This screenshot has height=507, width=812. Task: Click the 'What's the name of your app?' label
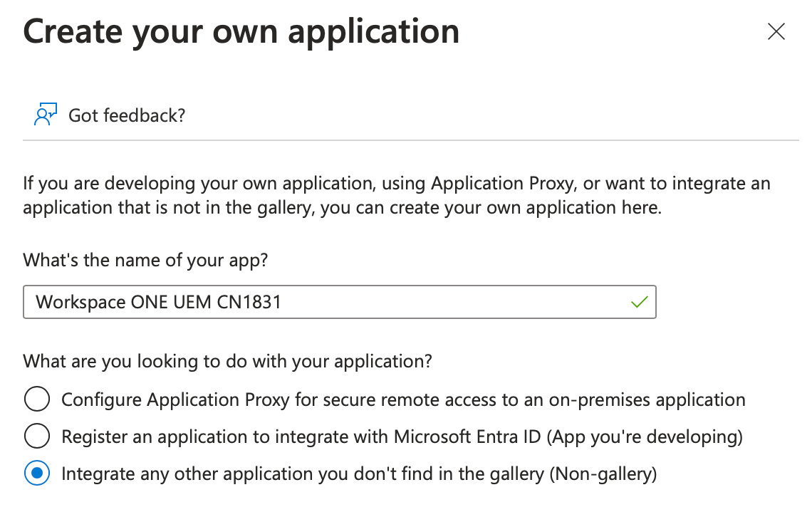(x=145, y=260)
